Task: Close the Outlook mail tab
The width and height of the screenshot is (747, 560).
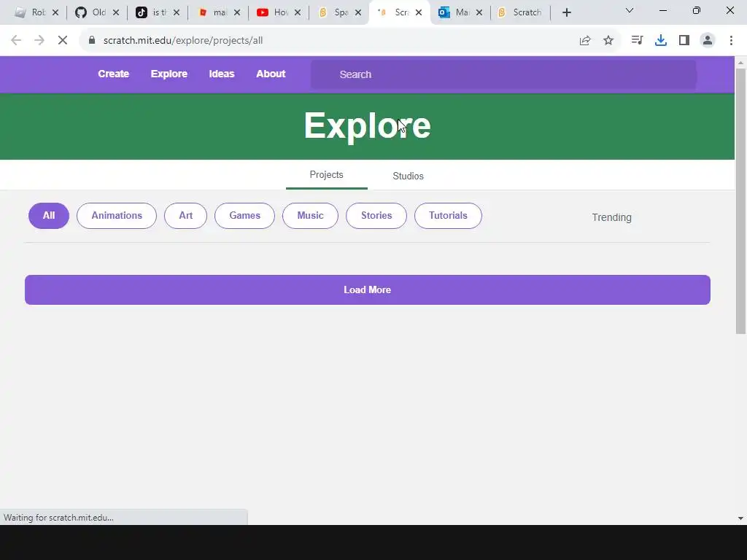Action: point(479,13)
